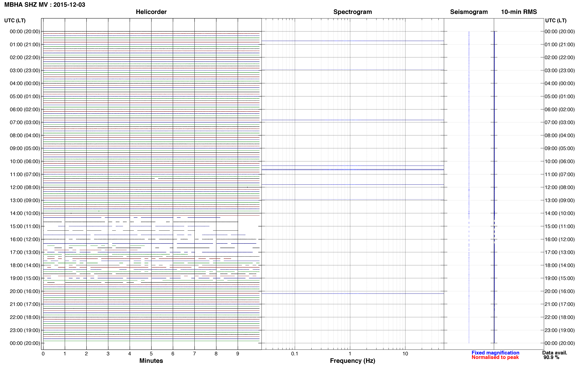Click minute tick label '5' on Helicorder axis
This screenshot has height=368, width=588.
[151, 354]
